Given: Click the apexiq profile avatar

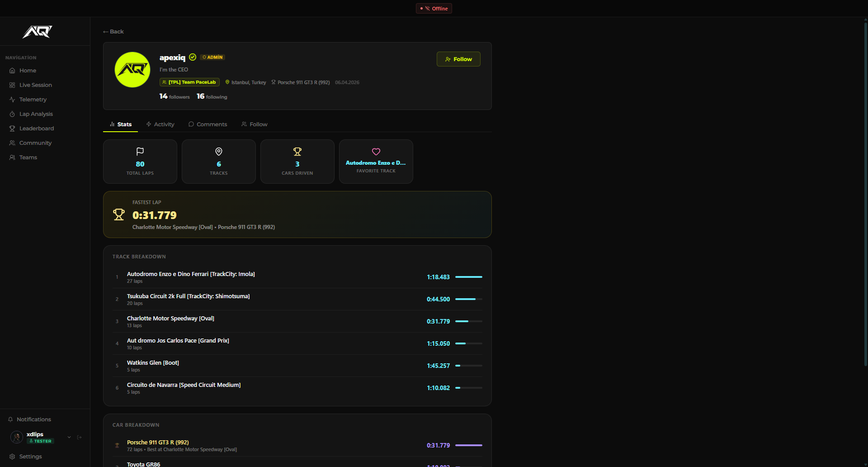Looking at the screenshot, I should 132,70.
